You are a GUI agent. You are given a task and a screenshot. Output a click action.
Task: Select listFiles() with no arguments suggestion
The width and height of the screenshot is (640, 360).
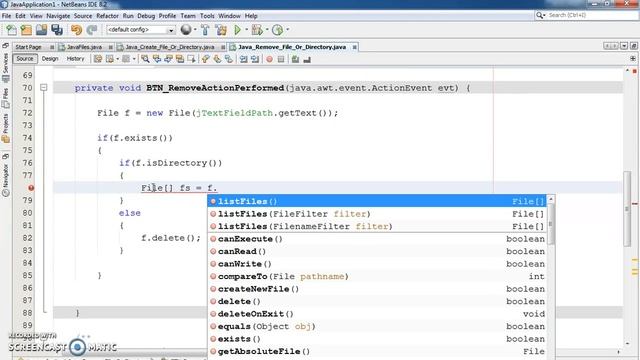377,201
